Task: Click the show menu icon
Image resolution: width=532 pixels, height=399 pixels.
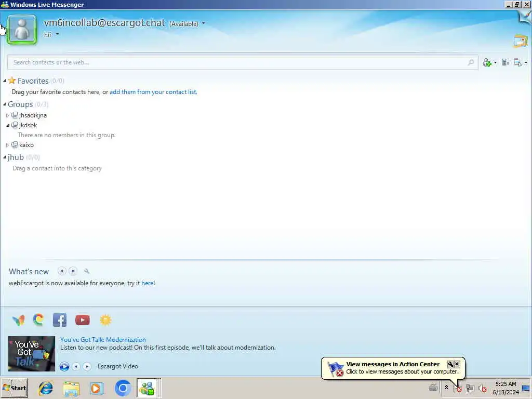Action: (518, 62)
